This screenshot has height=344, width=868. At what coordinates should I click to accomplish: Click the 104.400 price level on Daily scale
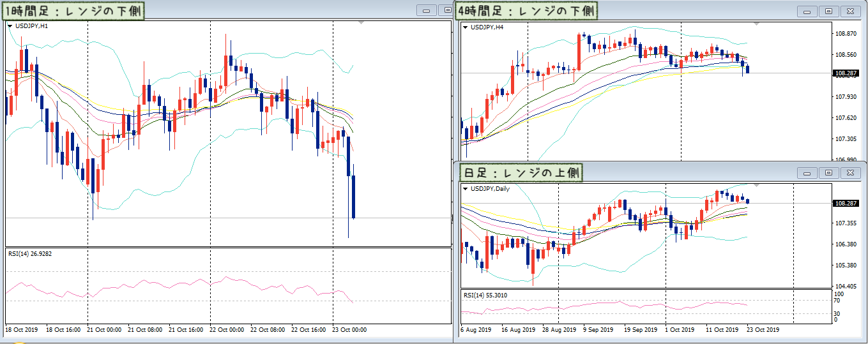(x=846, y=287)
